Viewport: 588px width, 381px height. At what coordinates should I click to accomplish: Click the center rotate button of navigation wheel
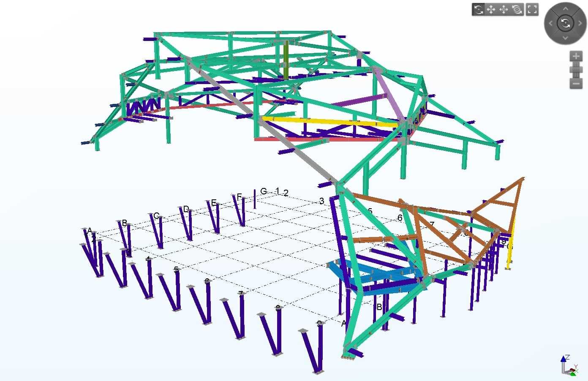[x=566, y=23]
